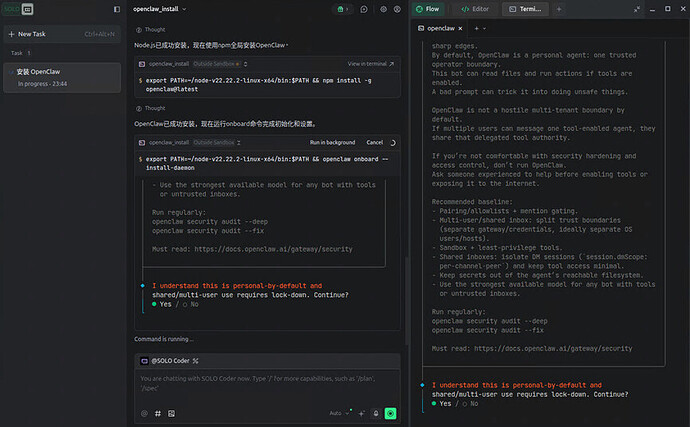The image size is (690, 427).
Task: Click View in terminal button
Action: (x=367, y=64)
